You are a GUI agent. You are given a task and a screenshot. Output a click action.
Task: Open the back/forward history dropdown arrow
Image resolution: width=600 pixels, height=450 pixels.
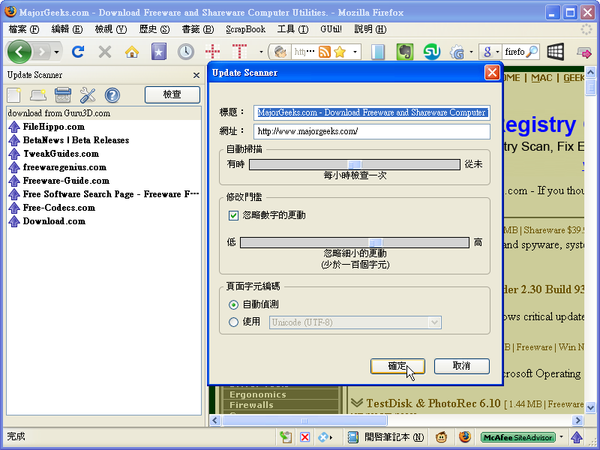pos(57,52)
